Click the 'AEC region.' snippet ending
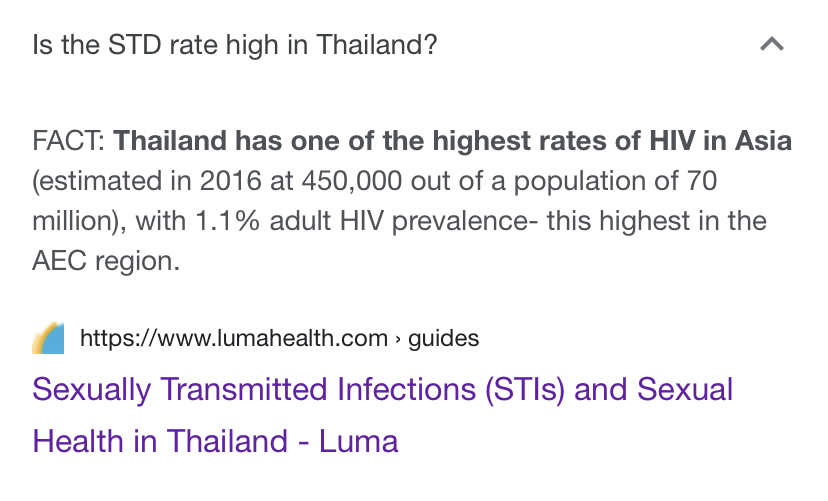828x501 pixels. click(106, 261)
